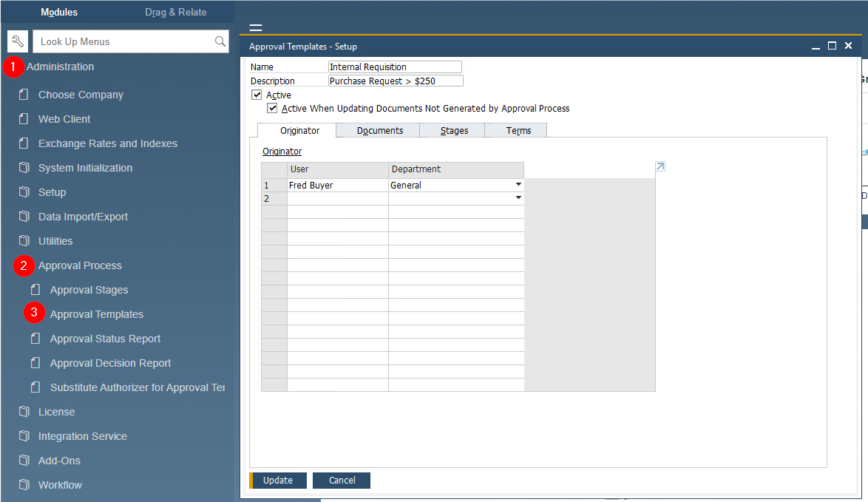The width and height of the screenshot is (868, 502).
Task: Minimize the Approval Templates - Setup window
Action: [816, 47]
